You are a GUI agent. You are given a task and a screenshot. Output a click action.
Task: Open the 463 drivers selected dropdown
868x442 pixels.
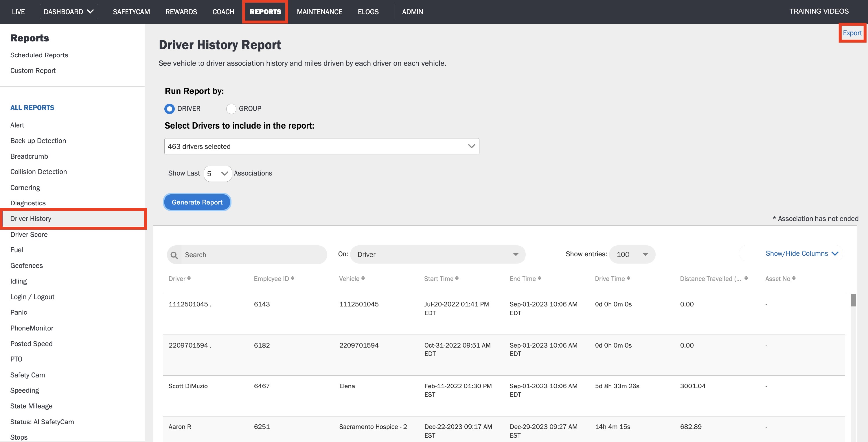[x=321, y=147]
